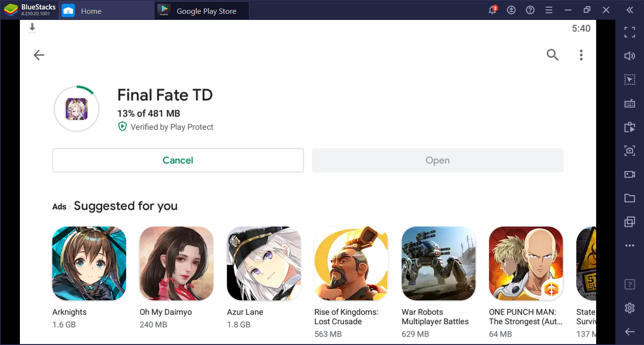Click the "Azur Lane" title text
The height and width of the screenshot is (345, 644).
pyautogui.click(x=245, y=312)
